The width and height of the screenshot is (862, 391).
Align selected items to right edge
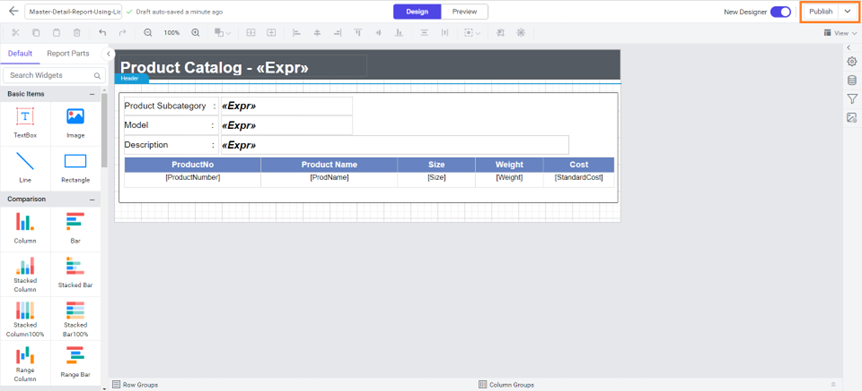pyautogui.click(x=338, y=33)
